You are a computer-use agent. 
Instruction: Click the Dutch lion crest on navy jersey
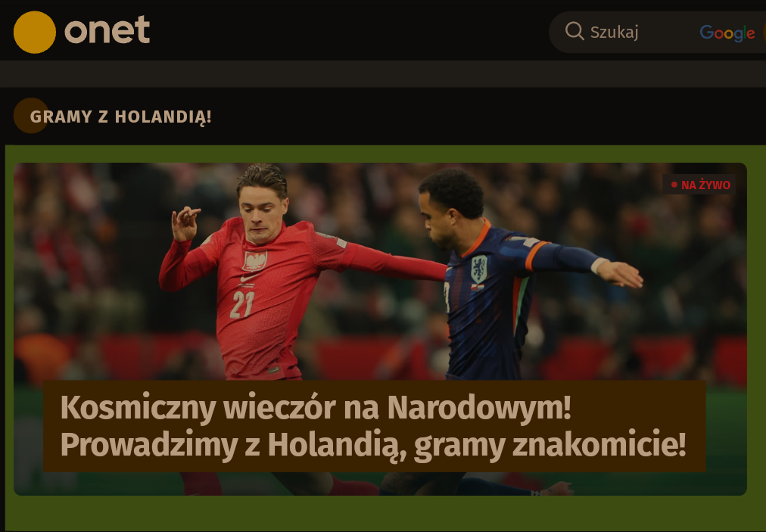(478, 269)
